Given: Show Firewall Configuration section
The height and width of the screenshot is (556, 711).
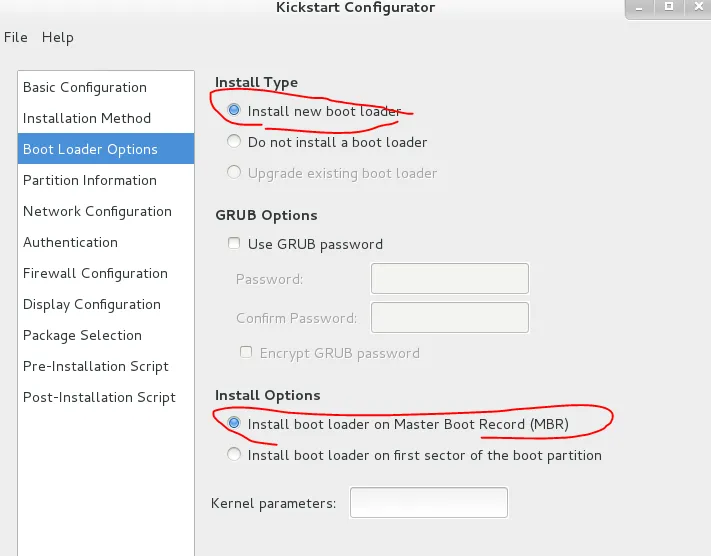Looking at the screenshot, I should (x=95, y=273).
